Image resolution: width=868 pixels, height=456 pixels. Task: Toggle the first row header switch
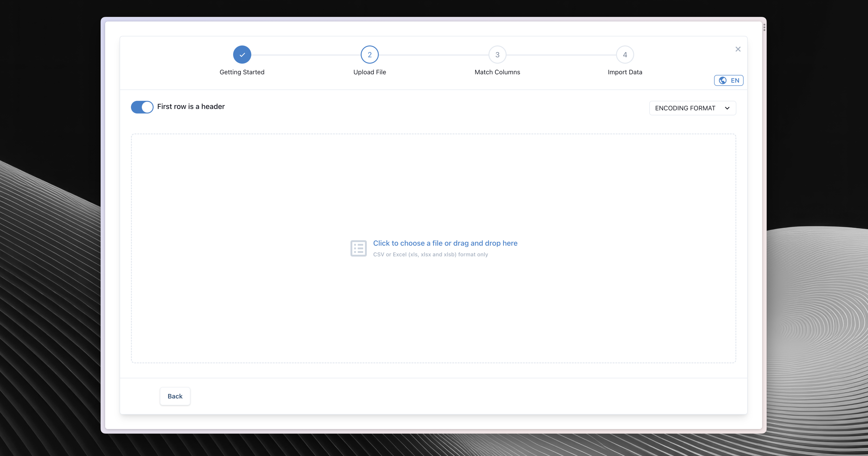[142, 107]
